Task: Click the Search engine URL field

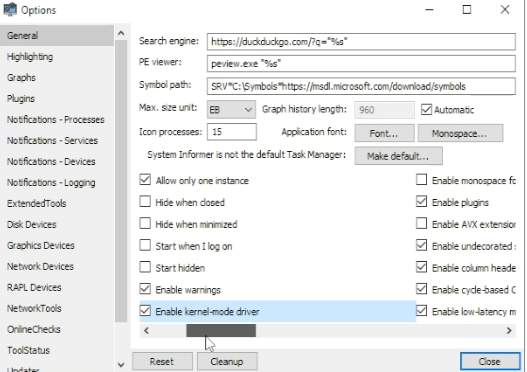Action: pos(361,42)
